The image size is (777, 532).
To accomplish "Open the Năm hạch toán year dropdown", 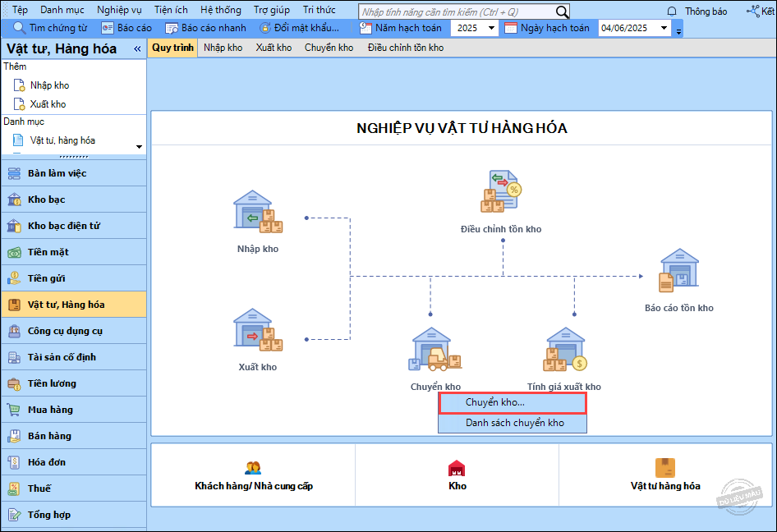I will click(x=491, y=28).
